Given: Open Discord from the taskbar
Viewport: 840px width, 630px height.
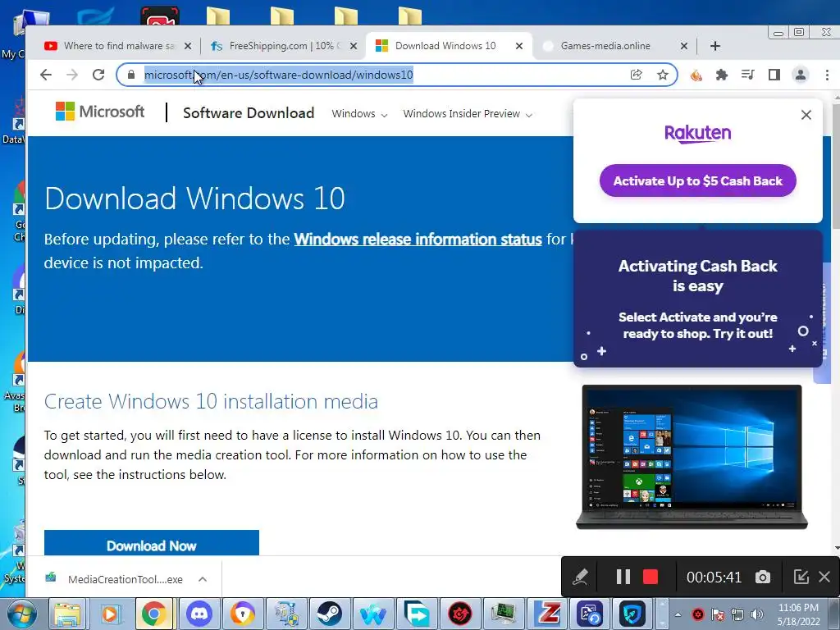Looking at the screenshot, I should pos(199,614).
